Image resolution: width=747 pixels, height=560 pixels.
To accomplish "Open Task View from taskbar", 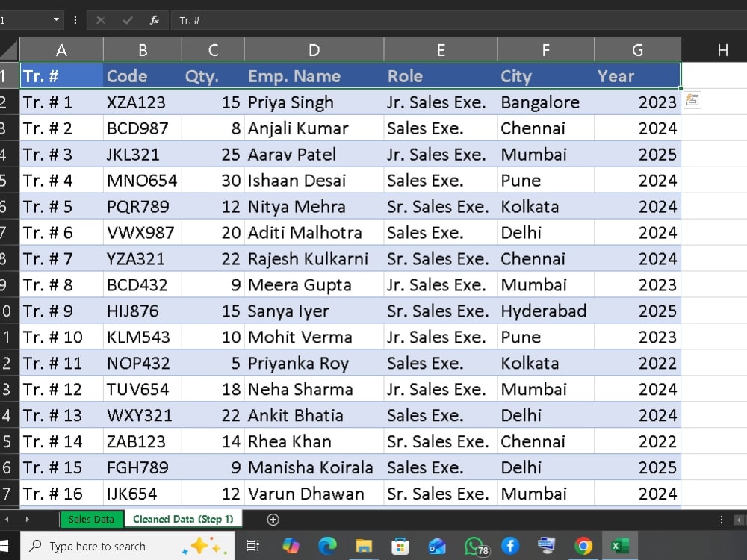I will [252, 546].
